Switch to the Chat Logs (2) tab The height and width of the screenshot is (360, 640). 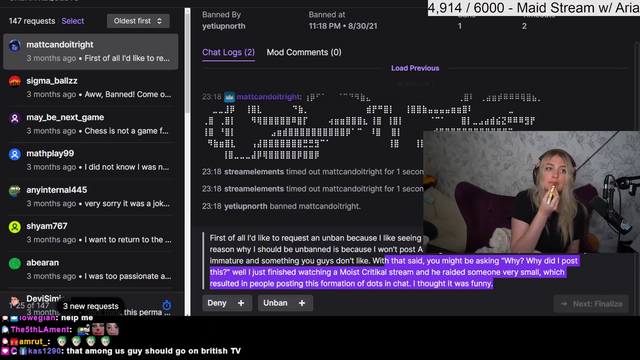pyautogui.click(x=228, y=52)
